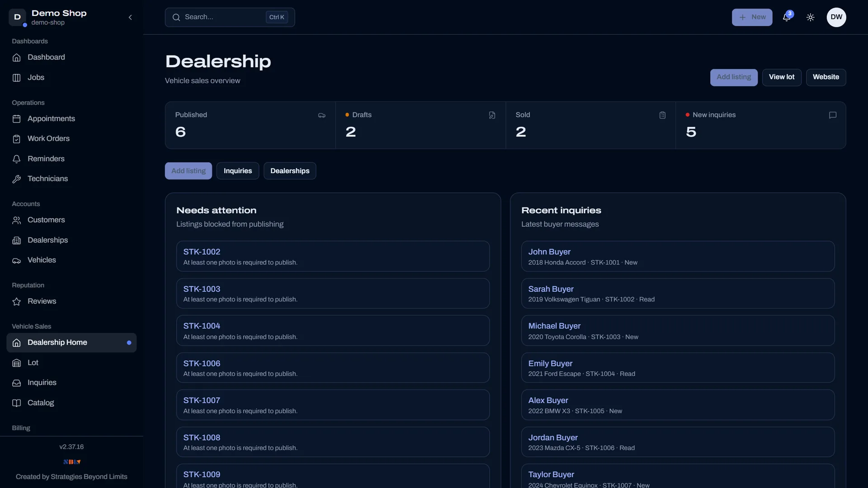Click the New inquiries chat bubble icon
Viewport: 868px width, 488px height.
point(833,115)
